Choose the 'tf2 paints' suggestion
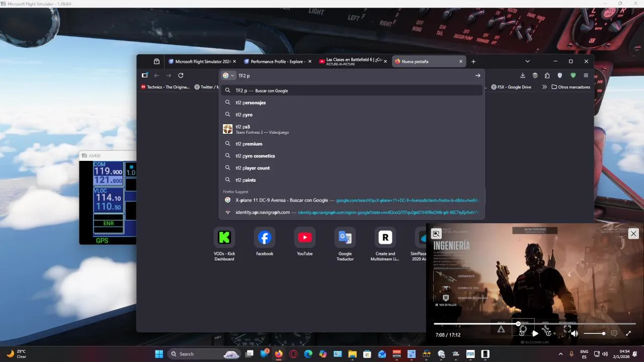The width and height of the screenshot is (644, 362). 352,180
